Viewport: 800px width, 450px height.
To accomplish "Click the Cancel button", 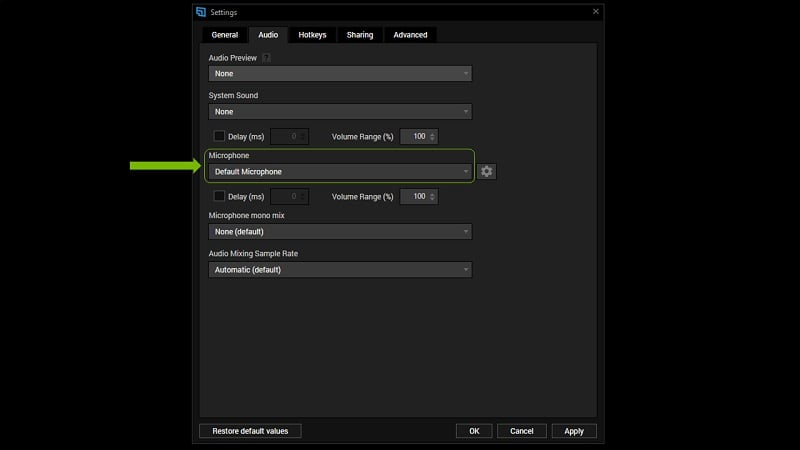I will pos(521,431).
